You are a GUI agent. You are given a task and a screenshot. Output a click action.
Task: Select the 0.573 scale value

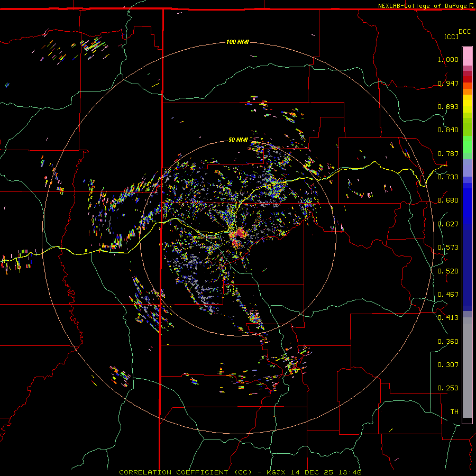[x=448, y=248]
